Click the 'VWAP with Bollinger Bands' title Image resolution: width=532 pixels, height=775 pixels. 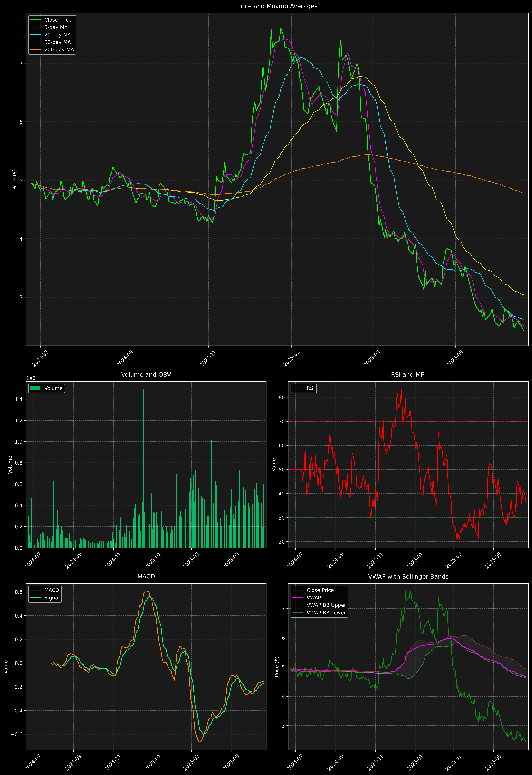coord(408,577)
